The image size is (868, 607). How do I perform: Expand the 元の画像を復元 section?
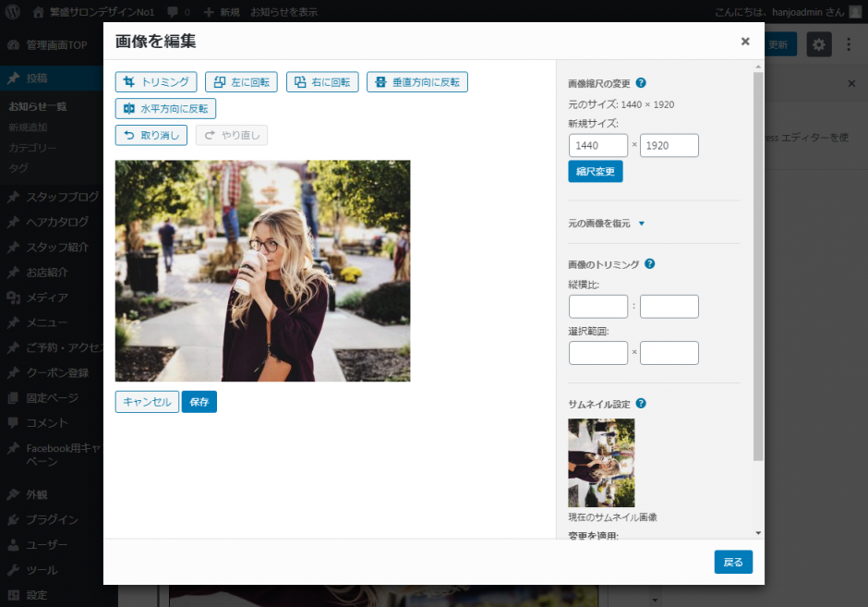(x=607, y=224)
